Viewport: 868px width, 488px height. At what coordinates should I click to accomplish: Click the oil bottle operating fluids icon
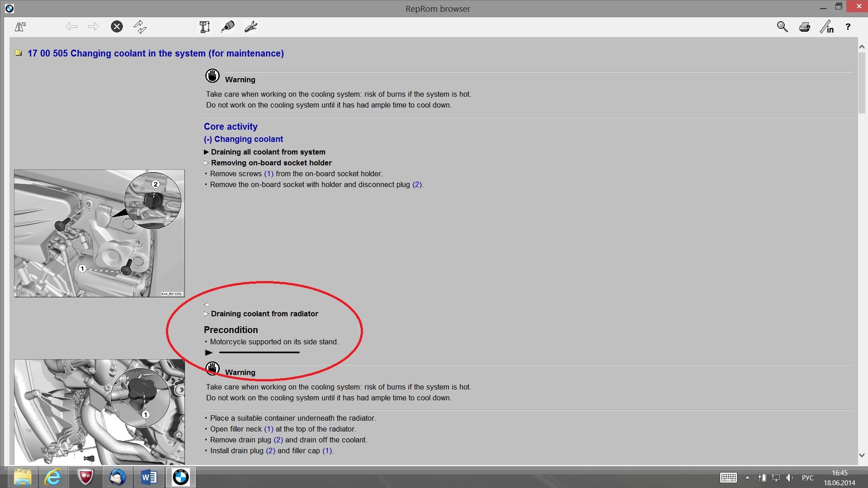[x=228, y=27]
